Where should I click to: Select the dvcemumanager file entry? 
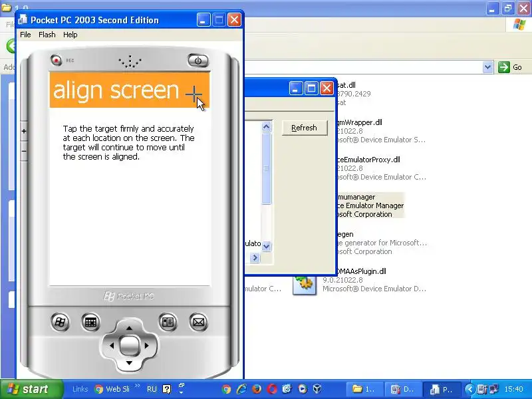pos(370,205)
